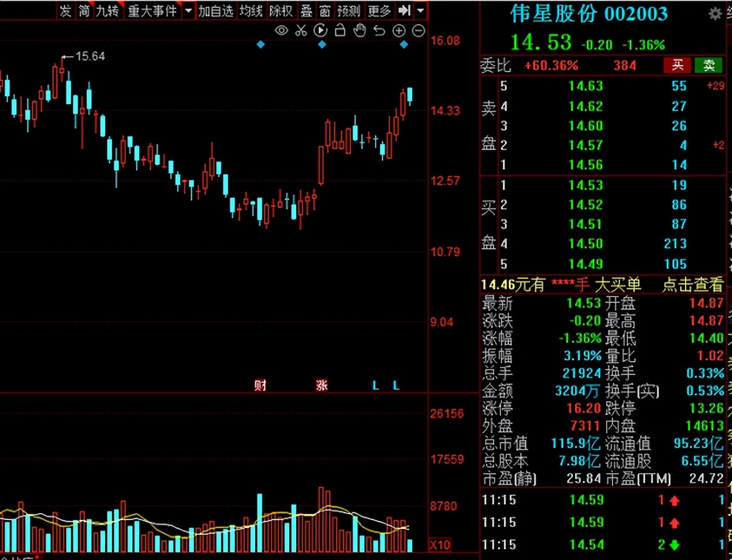Viewport: 732px width, 560px height.
Task: Click the red 买 buy button
Action: (677, 65)
